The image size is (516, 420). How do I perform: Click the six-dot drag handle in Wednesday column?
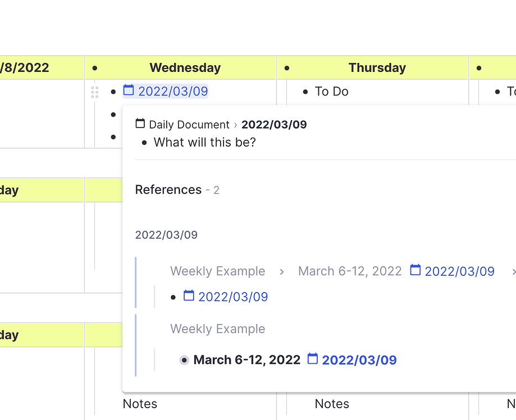pyautogui.click(x=95, y=92)
